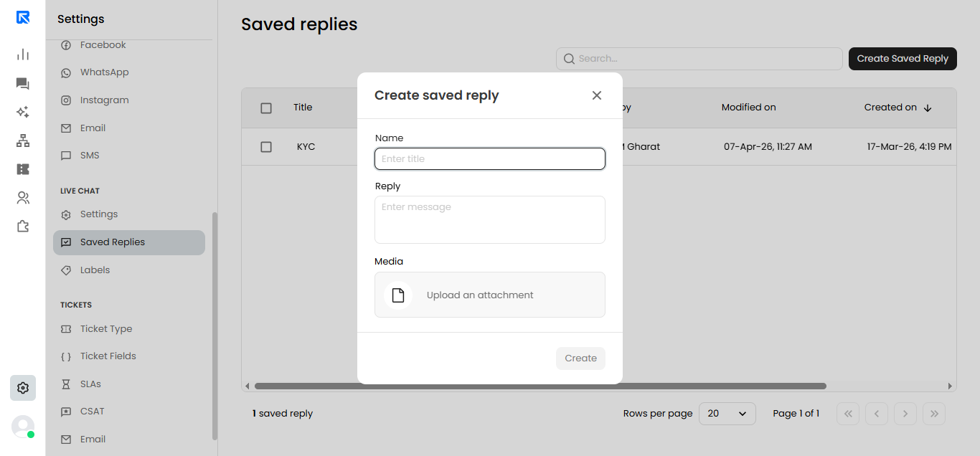Click the settings gear in left rail
The width and height of the screenshot is (980, 456).
[x=23, y=388]
